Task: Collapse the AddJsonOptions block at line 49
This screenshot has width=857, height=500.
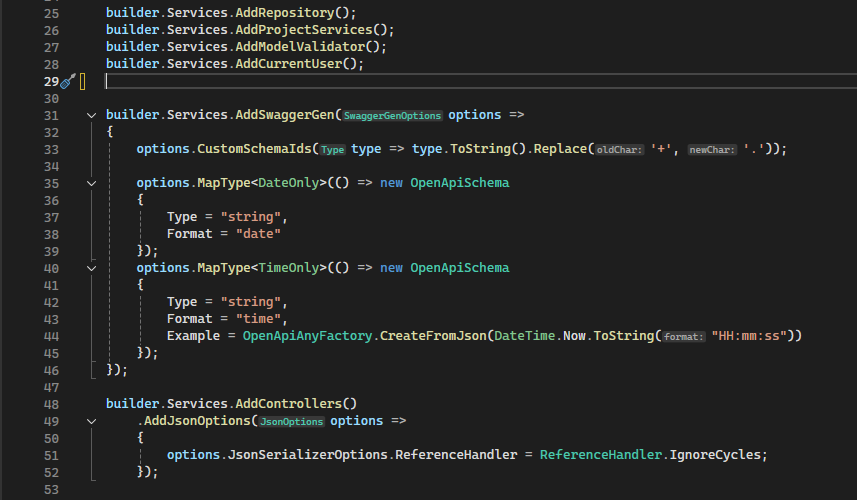Action: point(91,421)
